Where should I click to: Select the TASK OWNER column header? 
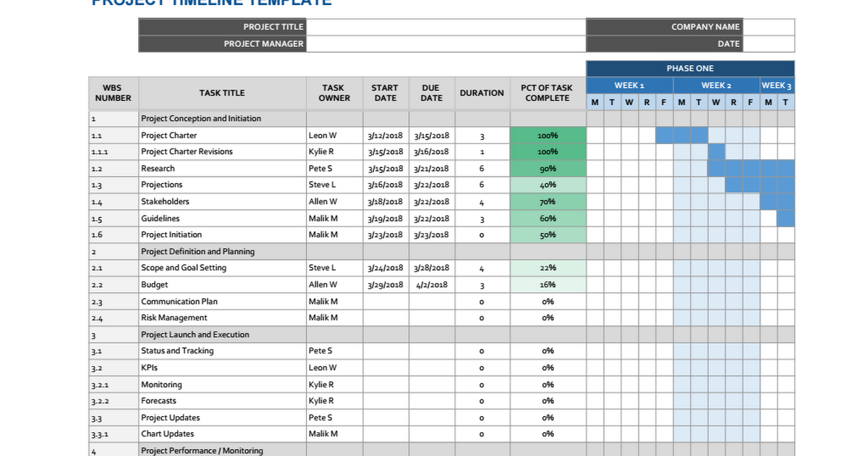click(x=333, y=93)
